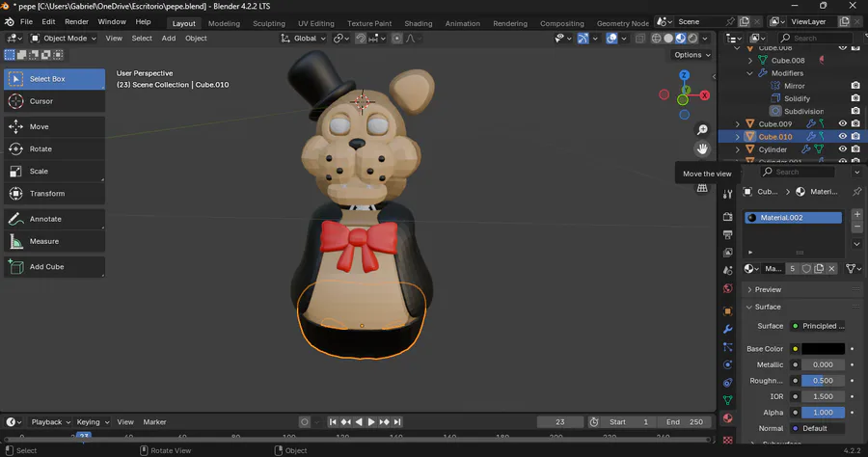The width and height of the screenshot is (868, 457).
Task: Switch to the Sculpting workspace tab
Action: pyautogui.click(x=269, y=23)
